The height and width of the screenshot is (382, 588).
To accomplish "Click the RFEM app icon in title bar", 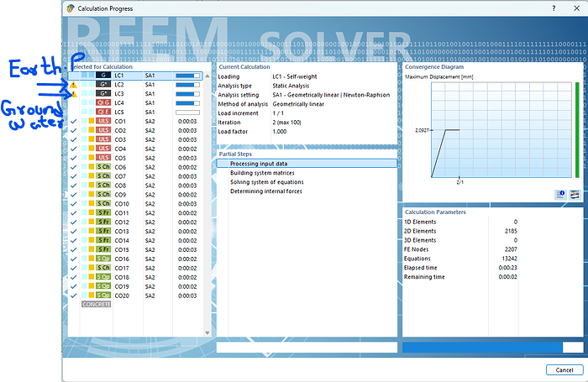I will (71, 8).
